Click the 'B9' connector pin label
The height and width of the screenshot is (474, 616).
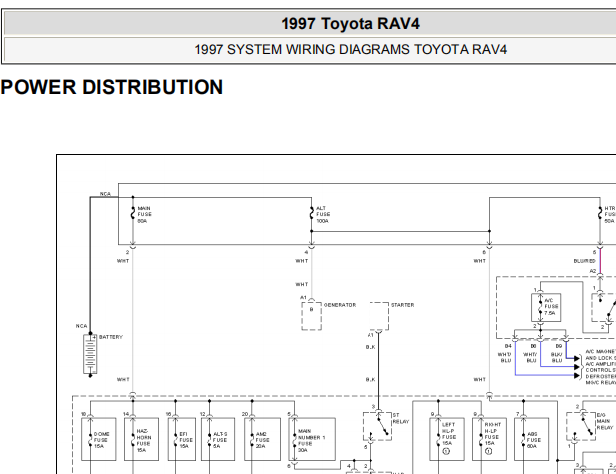pyautogui.click(x=558, y=346)
